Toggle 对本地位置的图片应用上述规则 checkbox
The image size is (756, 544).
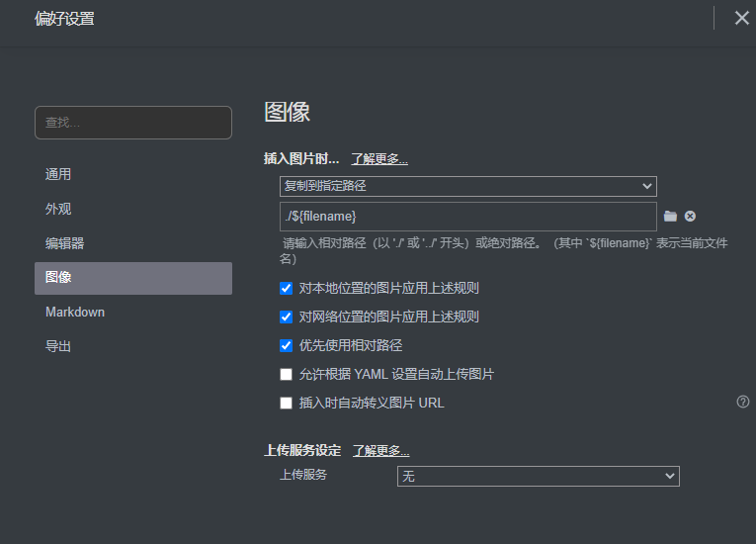click(x=287, y=289)
